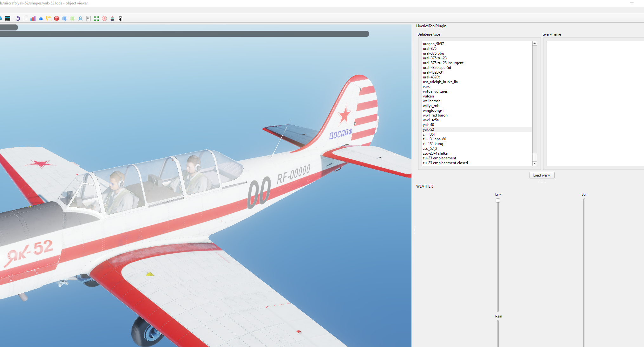
Task: Click the green dots grid icon
Action: tap(96, 18)
